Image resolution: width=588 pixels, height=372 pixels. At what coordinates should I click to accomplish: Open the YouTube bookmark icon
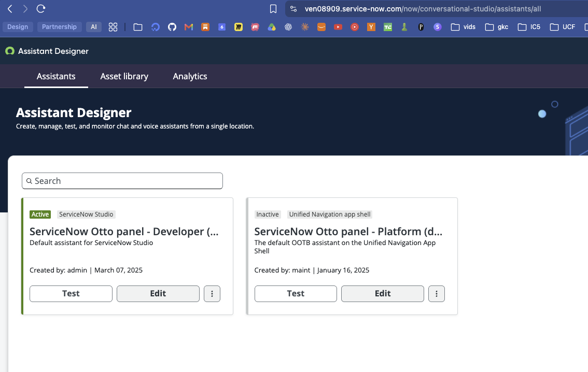(338, 27)
